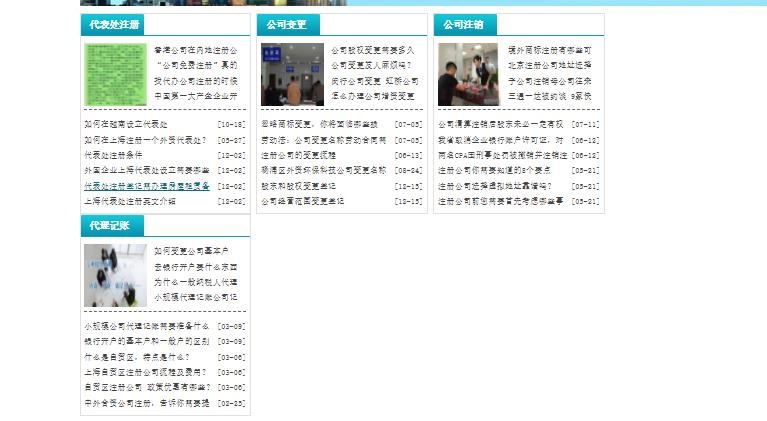Open 注册公司的变更流程 article
Image resolution: width=767 pixels, height=421 pixels.
tap(298, 155)
